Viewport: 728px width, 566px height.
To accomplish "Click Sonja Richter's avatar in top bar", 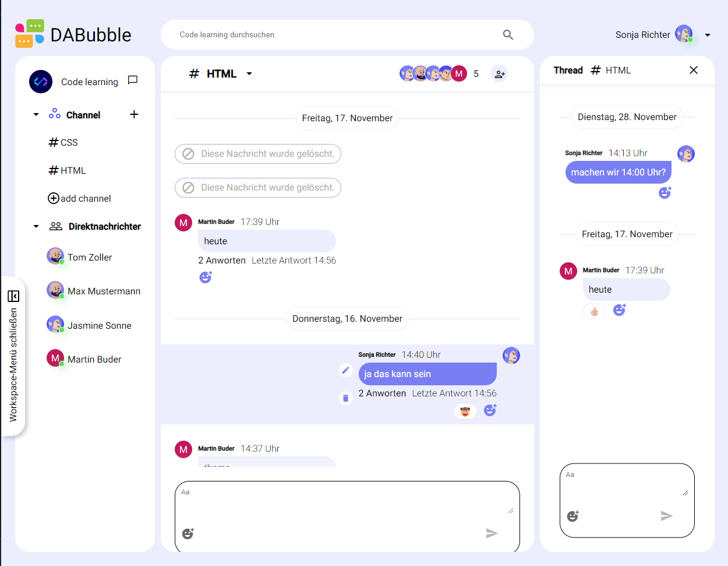I will click(x=684, y=34).
